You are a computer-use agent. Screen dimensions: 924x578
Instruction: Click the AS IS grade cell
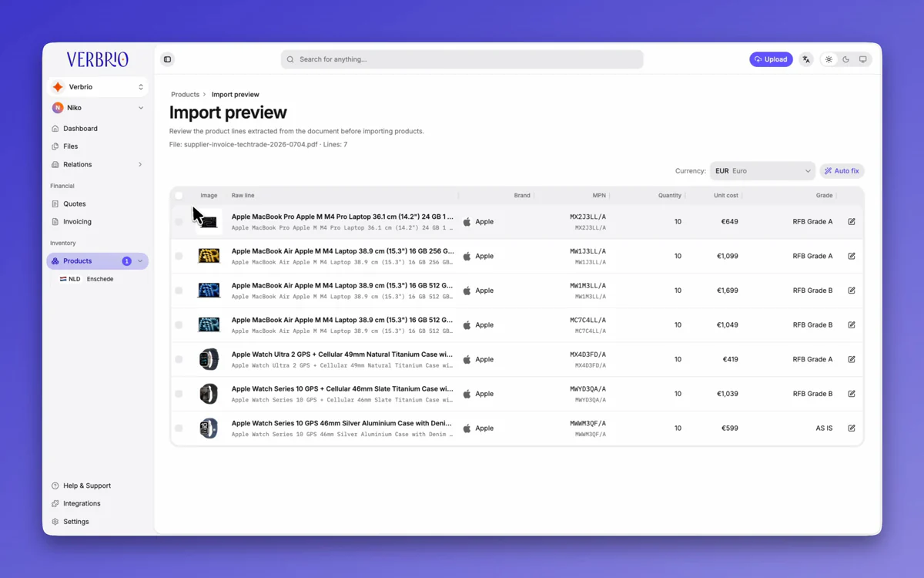(824, 428)
